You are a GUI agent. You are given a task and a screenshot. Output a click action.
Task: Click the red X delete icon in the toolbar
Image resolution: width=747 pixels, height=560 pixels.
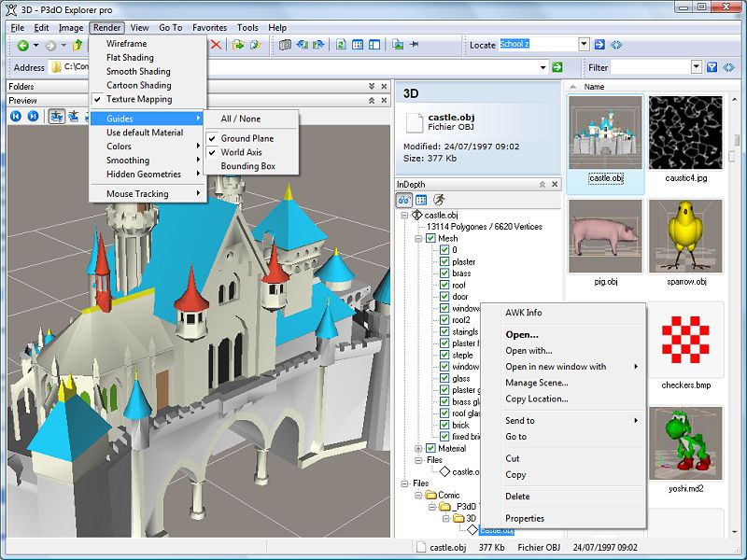click(x=216, y=45)
